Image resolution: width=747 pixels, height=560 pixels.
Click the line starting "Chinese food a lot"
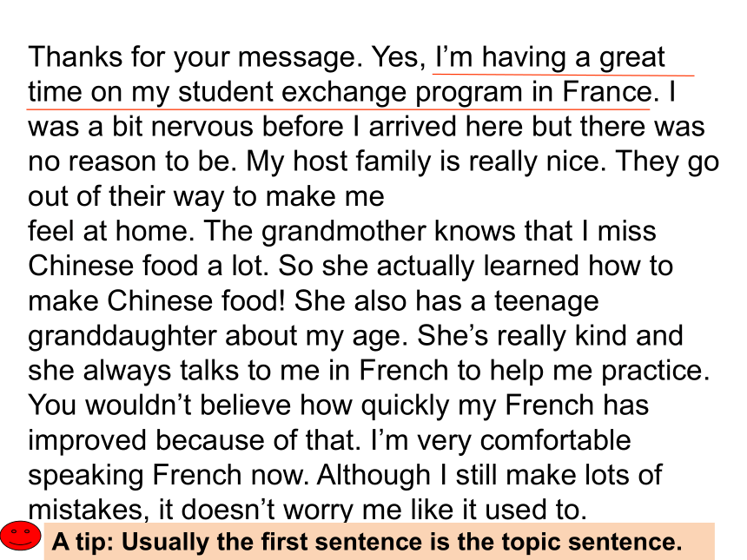[x=350, y=266]
